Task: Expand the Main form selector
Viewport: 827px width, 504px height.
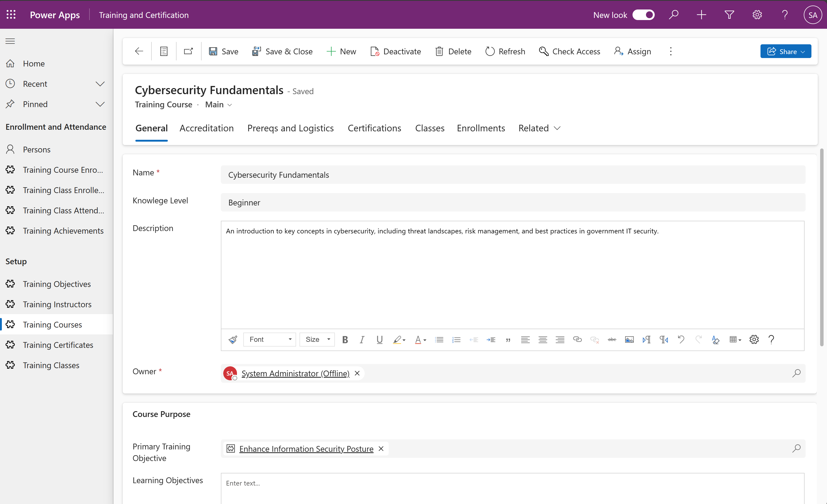Action: click(x=218, y=105)
